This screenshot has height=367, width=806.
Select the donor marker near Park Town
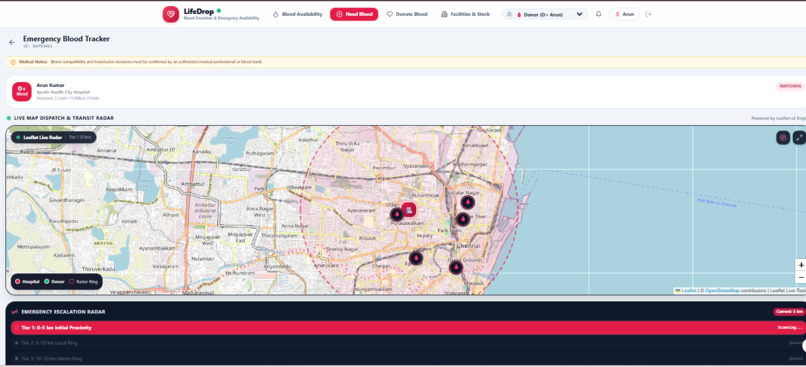463,219
